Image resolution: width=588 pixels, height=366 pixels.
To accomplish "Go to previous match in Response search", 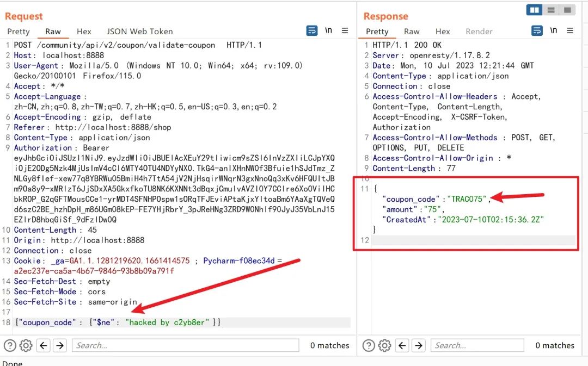I will coord(402,345).
